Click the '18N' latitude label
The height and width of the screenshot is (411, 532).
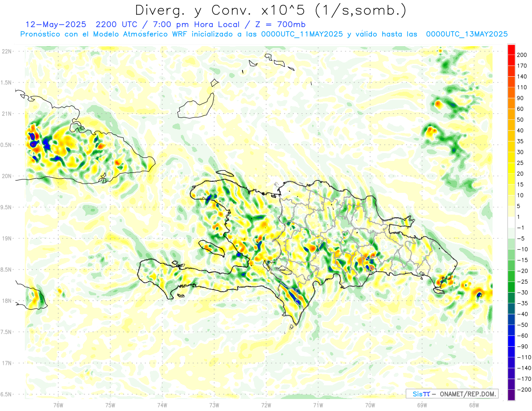point(7,301)
